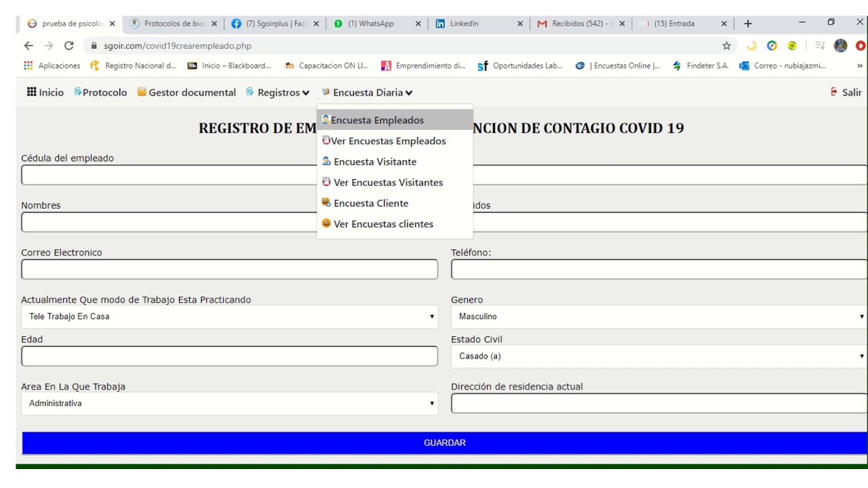This screenshot has height=488, width=868.
Task: Close the WhatsApp tab
Action: click(418, 24)
